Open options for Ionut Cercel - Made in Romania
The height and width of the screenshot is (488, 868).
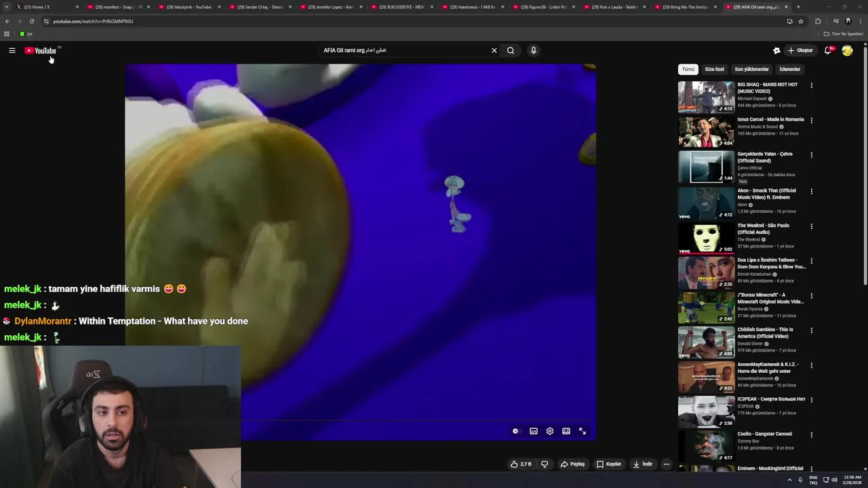[811, 120]
